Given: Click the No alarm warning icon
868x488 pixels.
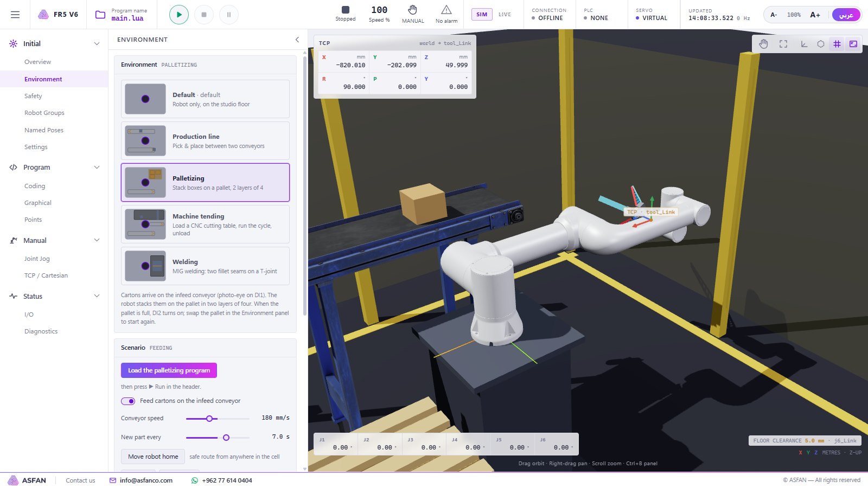Looking at the screenshot, I should 446,10.
